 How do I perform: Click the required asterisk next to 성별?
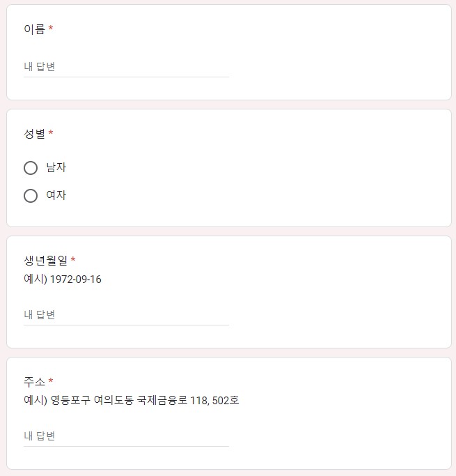51,133
